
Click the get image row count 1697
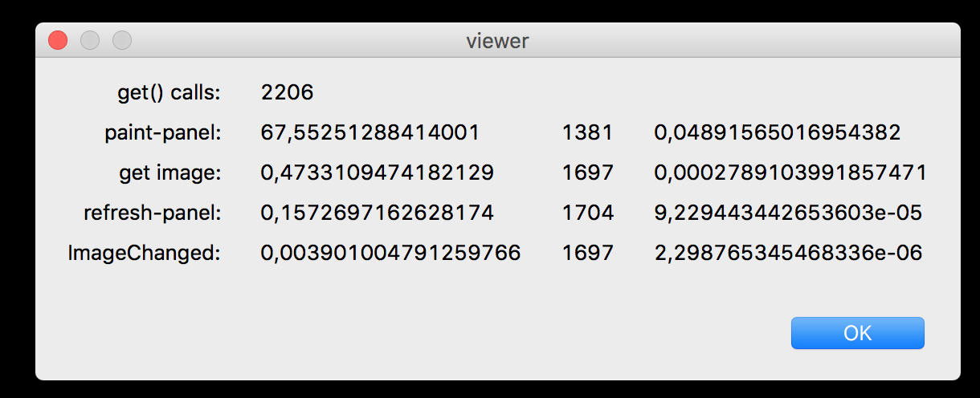[x=588, y=173]
